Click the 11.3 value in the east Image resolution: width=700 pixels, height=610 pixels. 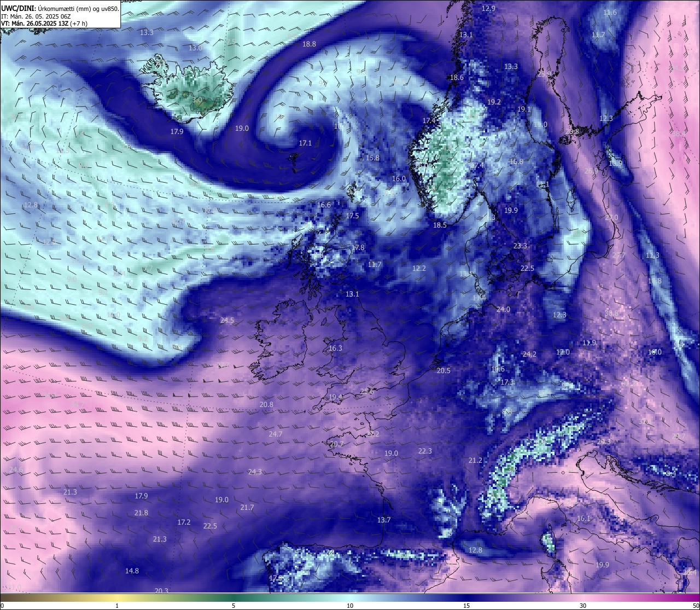pos(652,255)
